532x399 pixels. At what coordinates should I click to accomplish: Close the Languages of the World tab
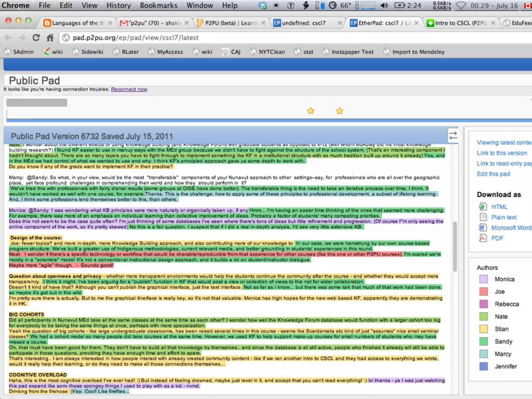(110, 23)
